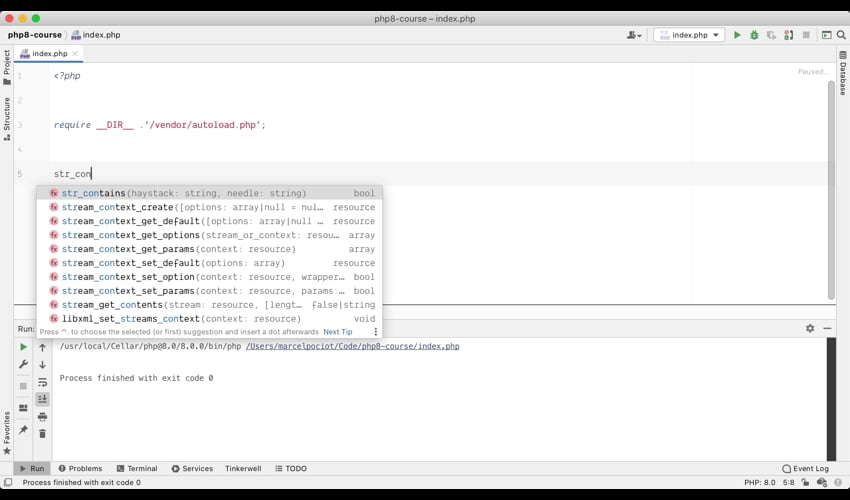The image size is (850, 500).
Task: Open the index.php run configuration dropdown
Action: click(689, 35)
